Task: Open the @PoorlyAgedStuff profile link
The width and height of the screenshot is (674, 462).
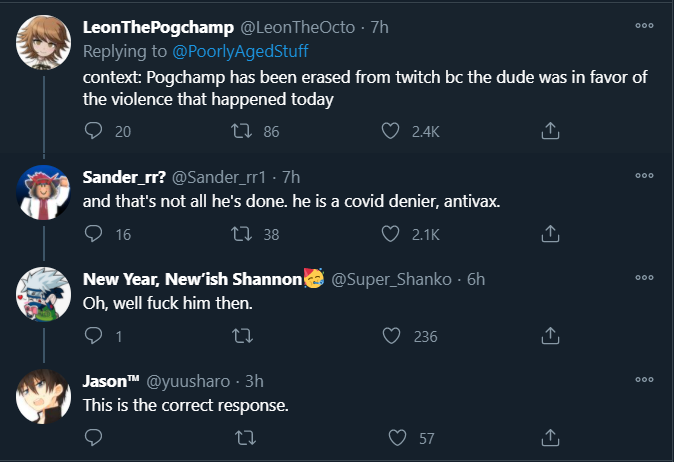Action: click(240, 51)
